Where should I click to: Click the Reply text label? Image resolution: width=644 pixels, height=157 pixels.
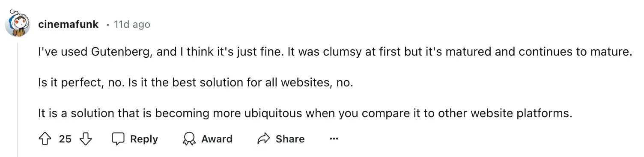coord(144,139)
